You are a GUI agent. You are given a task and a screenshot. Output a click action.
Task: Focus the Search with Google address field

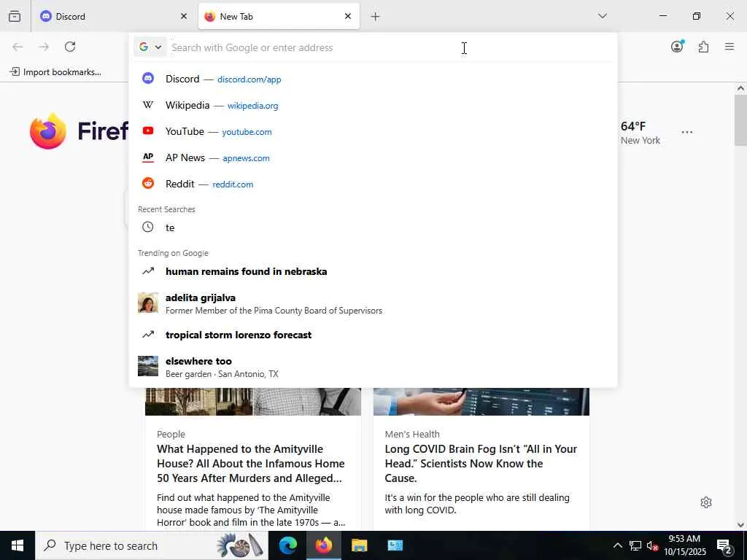click(391, 47)
